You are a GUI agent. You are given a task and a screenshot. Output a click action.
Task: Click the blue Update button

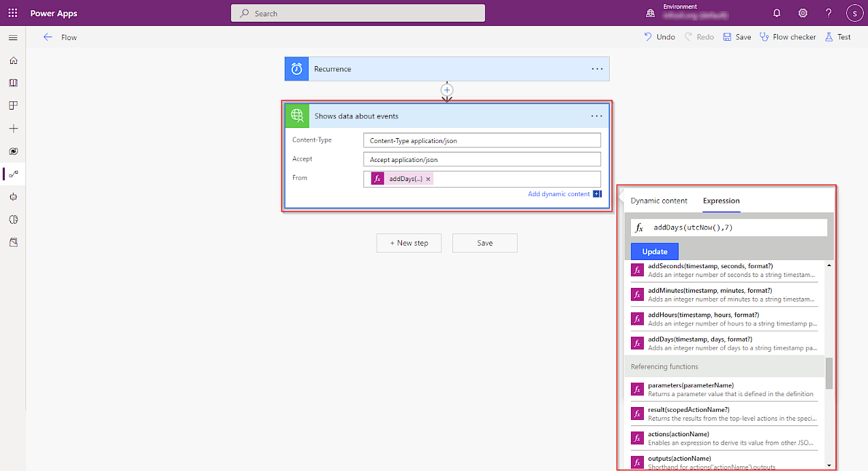[x=655, y=252]
